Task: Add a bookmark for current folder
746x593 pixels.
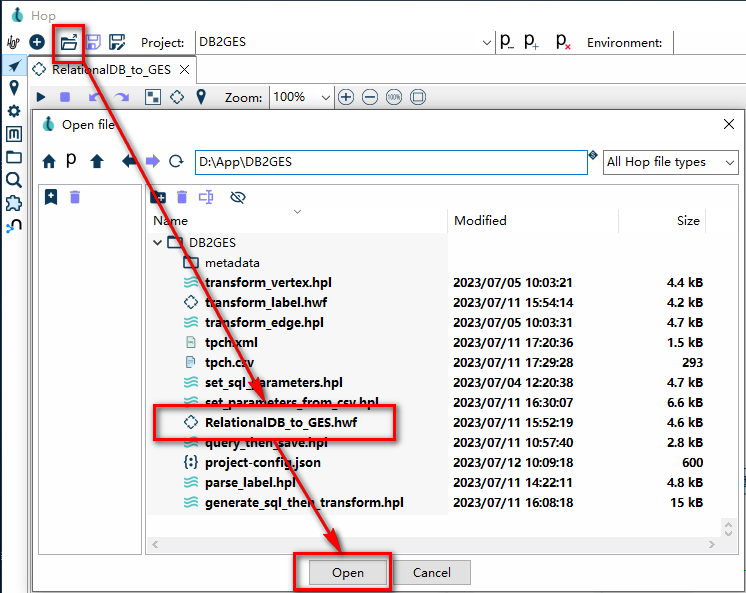Action: (51, 197)
